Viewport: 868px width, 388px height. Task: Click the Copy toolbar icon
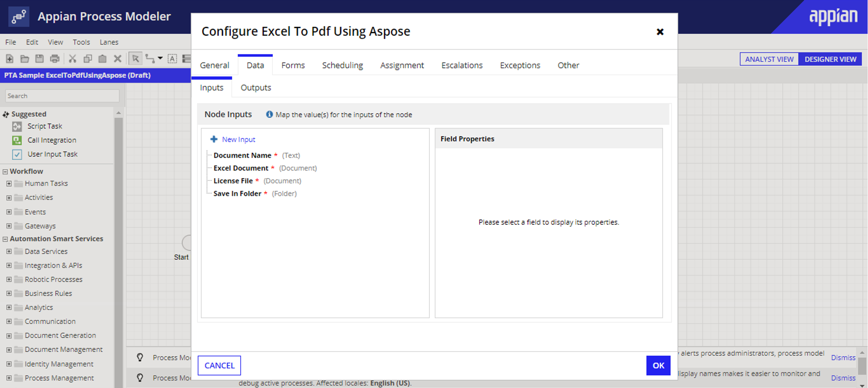coord(88,59)
